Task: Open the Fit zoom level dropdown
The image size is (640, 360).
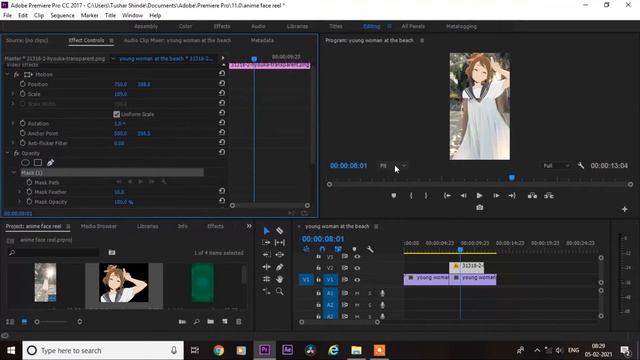Action: 393,166
